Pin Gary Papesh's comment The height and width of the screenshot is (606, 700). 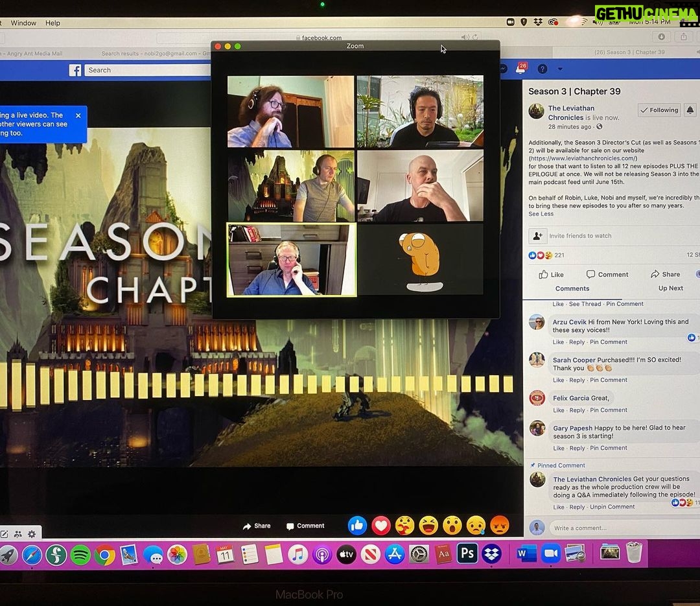pyautogui.click(x=609, y=448)
